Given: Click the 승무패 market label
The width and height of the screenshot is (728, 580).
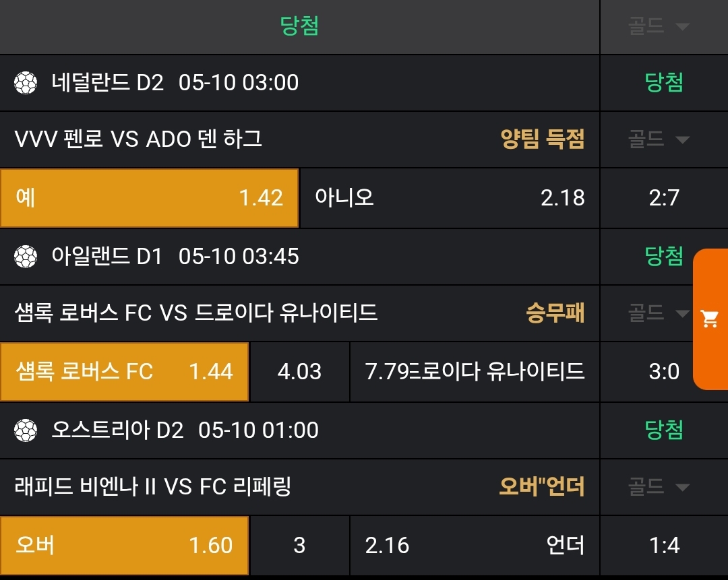Looking at the screenshot, I should [555, 313].
